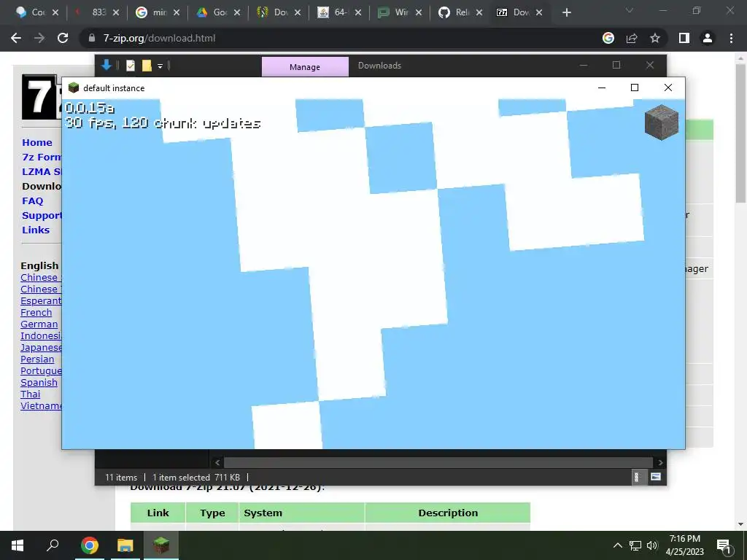Click the stone block in game HUD

(661, 122)
